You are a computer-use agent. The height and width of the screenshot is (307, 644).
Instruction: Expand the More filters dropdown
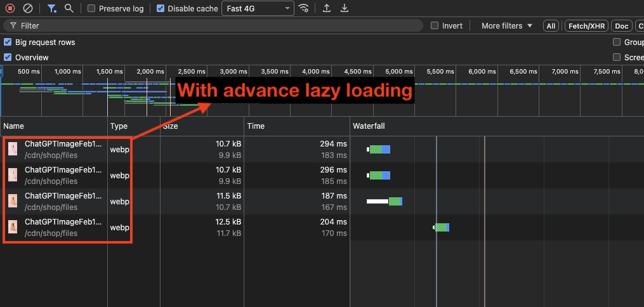pyautogui.click(x=507, y=26)
